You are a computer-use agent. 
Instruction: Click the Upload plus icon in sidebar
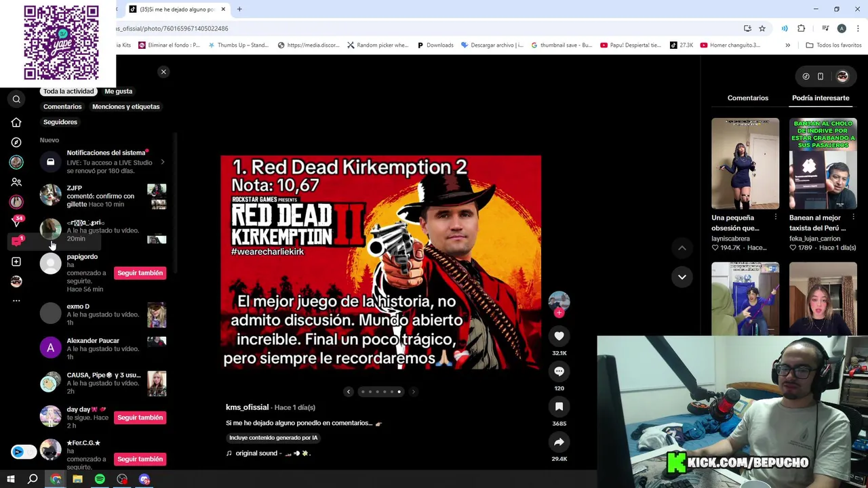16,262
